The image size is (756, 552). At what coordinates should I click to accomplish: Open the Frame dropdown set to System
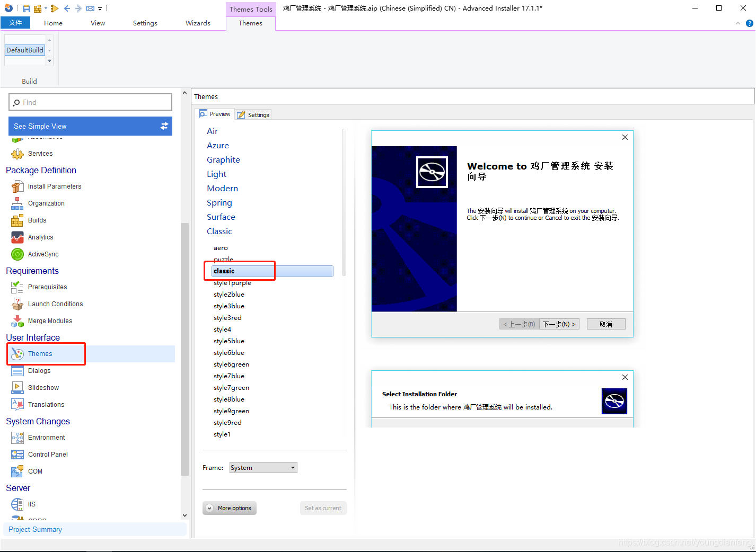point(263,467)
